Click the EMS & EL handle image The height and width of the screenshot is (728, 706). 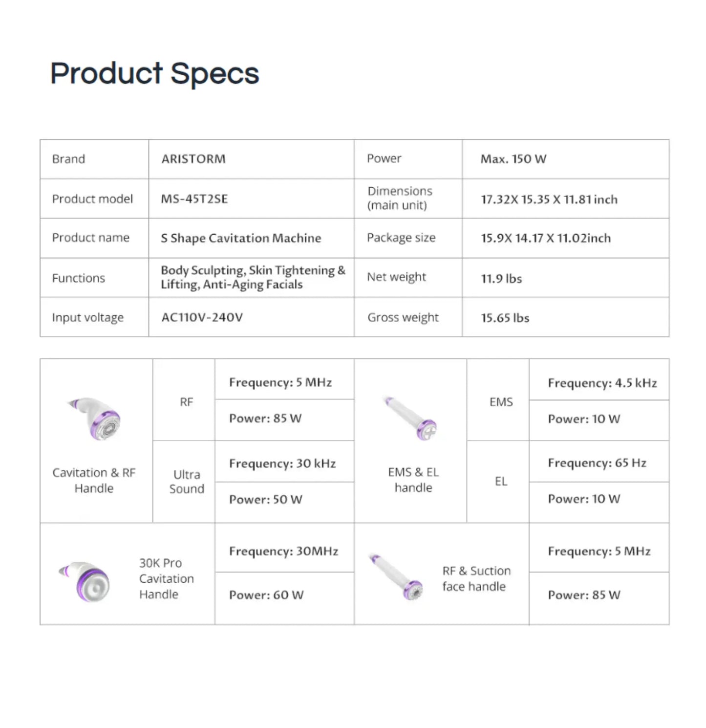pos(411,419)
